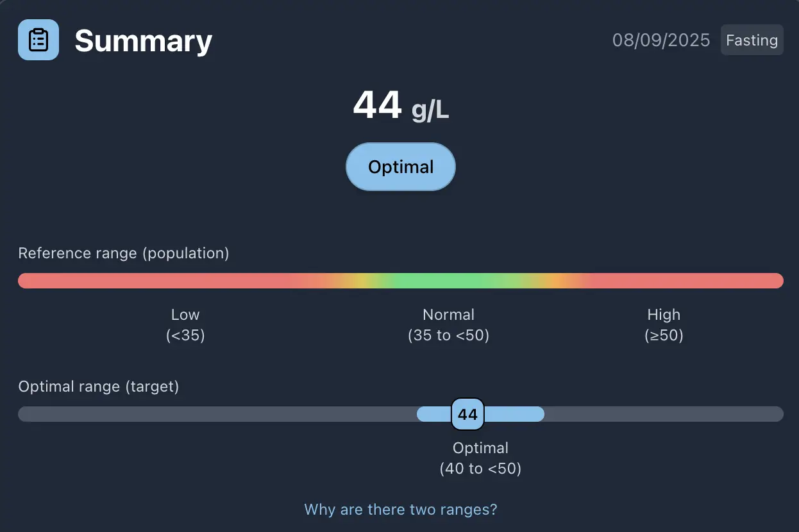
Task: Click the 44 g/L result value
Action: click(400, 106)
